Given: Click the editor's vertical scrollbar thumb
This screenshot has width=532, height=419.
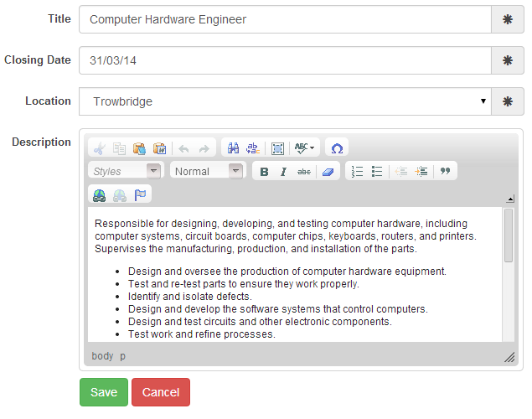Looking at the screenshot, I should (x=509, y=236).
